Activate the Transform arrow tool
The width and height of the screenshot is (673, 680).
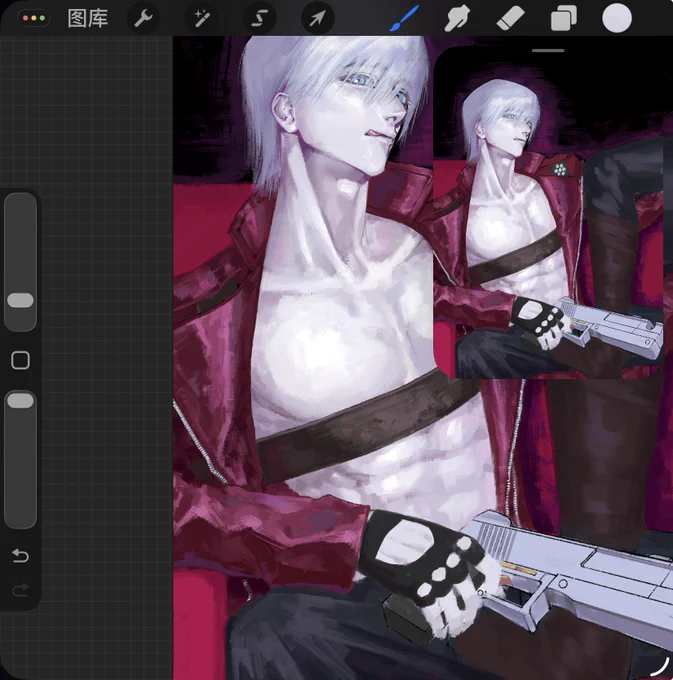tap(317, 19)
